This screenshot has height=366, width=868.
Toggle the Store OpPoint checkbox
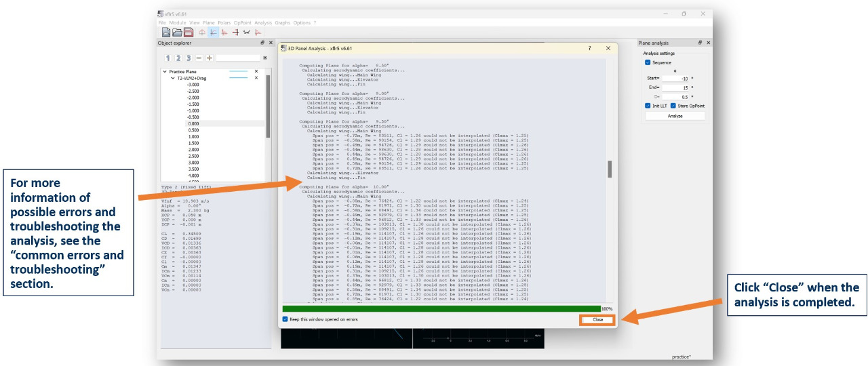coord(673,106)
